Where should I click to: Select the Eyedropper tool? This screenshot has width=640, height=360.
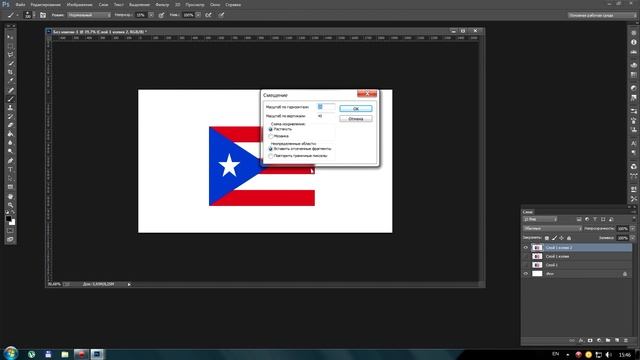(11, 81)
